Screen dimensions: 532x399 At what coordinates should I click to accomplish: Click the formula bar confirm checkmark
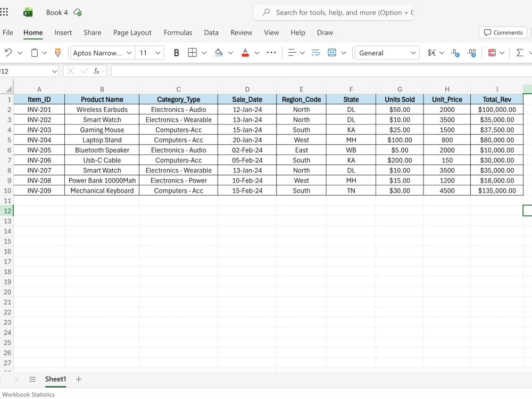84,71
